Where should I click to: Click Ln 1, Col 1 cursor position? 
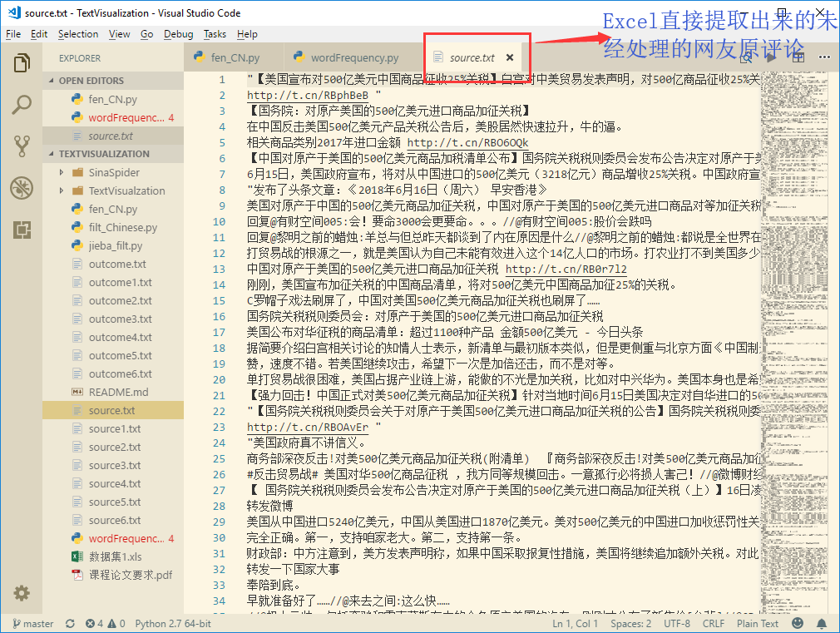click(x=575, y=623)
